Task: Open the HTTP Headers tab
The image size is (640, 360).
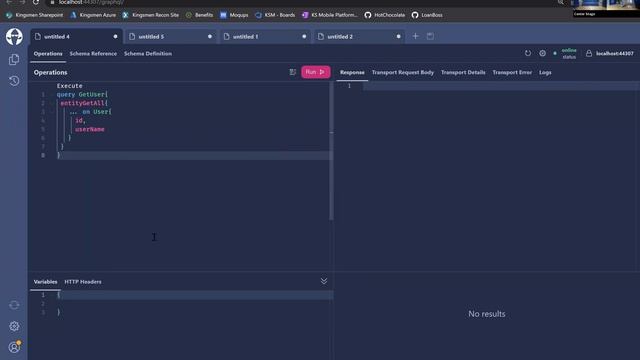Action: [83, 282]
